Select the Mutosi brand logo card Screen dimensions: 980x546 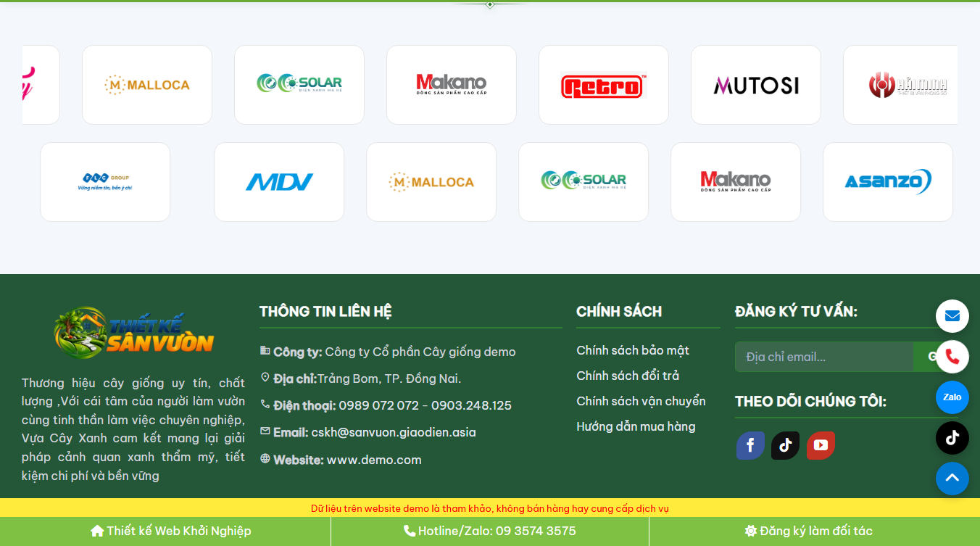756,85
